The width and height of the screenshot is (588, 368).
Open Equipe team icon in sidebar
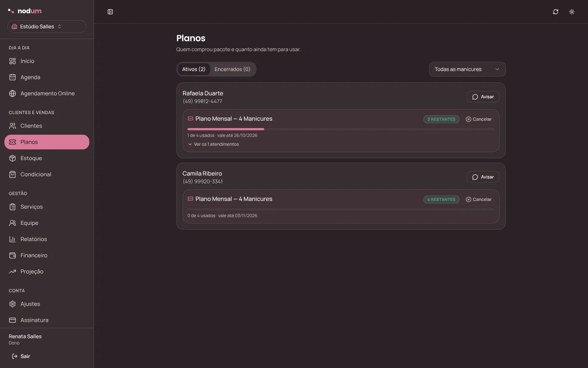[x=12, y=223]
